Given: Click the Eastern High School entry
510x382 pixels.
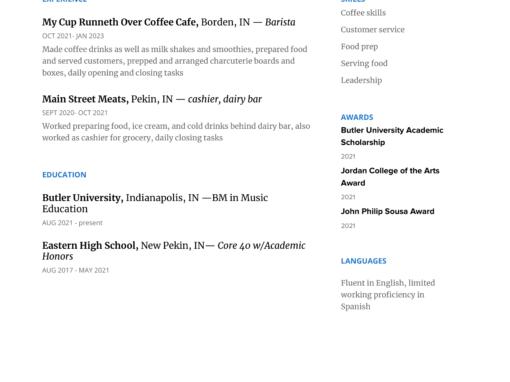Looking at the screenshot, I should [x=174, y=251].
